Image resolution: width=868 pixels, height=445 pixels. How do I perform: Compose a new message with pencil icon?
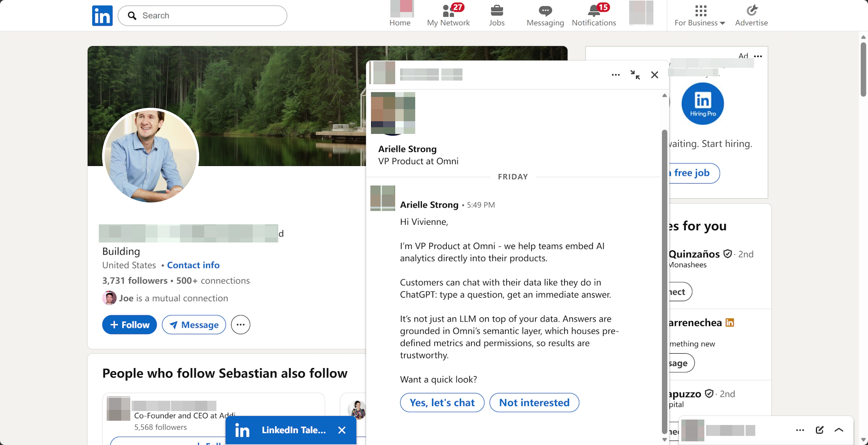coord(820,430)
